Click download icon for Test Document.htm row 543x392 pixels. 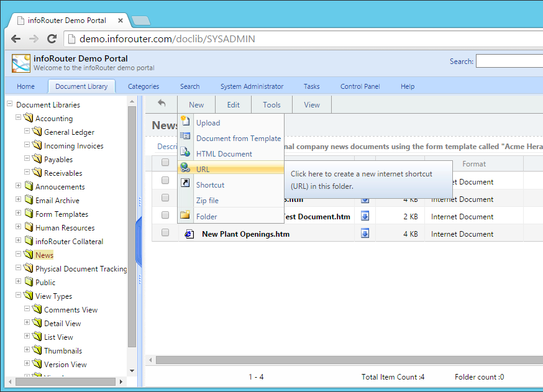tap(365, 216)
